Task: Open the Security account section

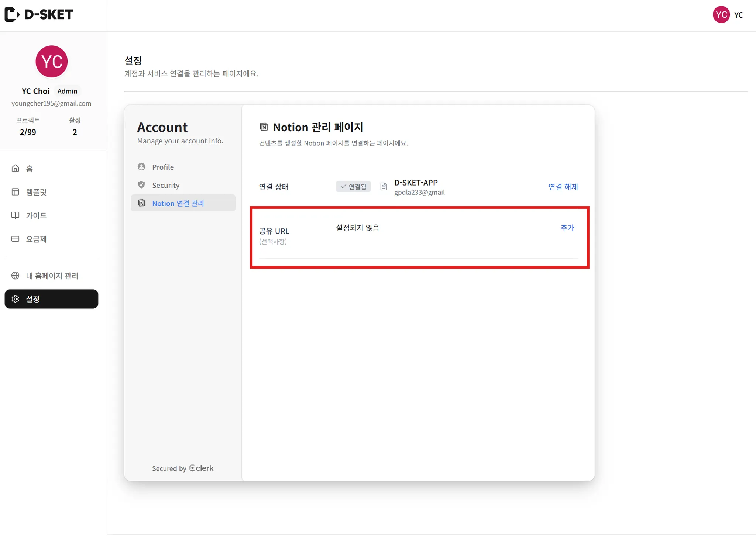Action: pyautogui.click(x=165, y=185)
